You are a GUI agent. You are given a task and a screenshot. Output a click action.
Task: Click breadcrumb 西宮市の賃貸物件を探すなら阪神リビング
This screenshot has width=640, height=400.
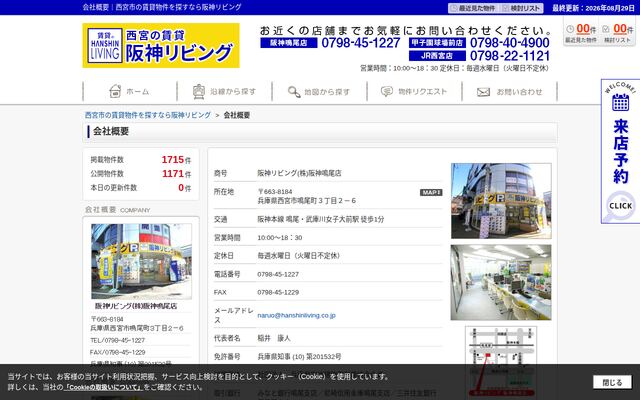[148, 115]
